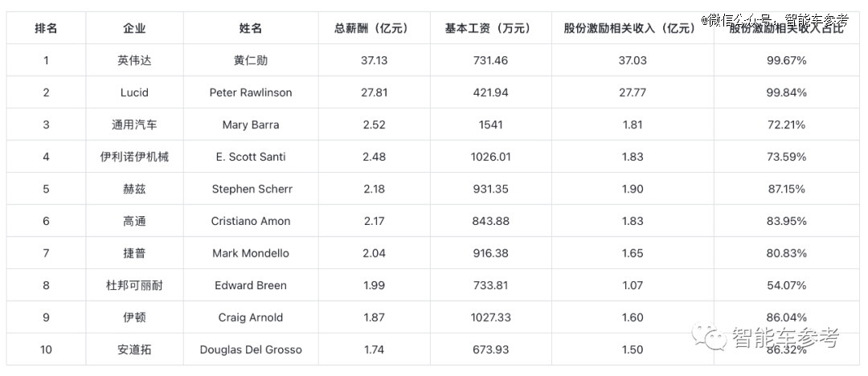Click the Mary Barra cell
This screenshot has width=868, height=376.
click(251, 125)
